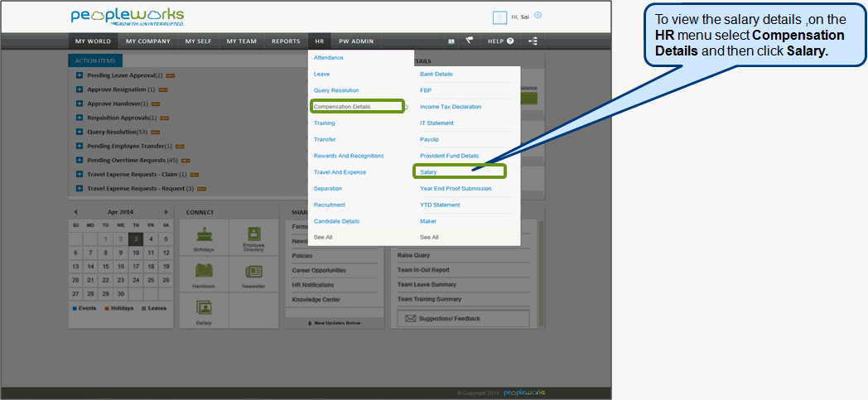This screenshot has height=400, width=868.
Task: Select Travel And Expense in HR menu
Action: pyautogui.click(x=340, y=172)
